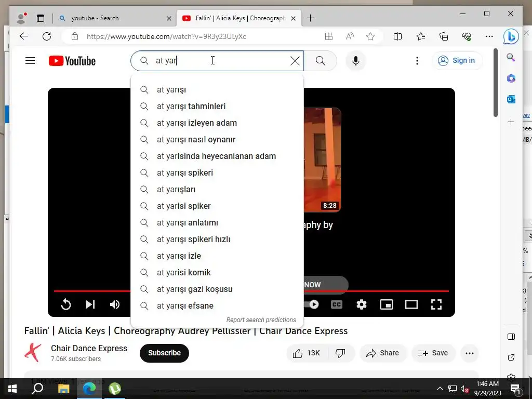Replay the video

point(66,304)
